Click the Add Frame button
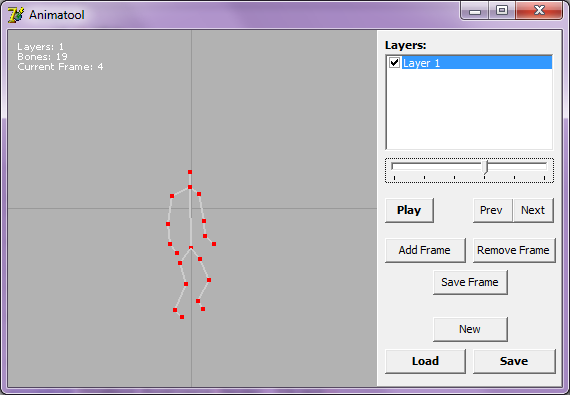The image size is (570, 395). [x=425, y=250]
